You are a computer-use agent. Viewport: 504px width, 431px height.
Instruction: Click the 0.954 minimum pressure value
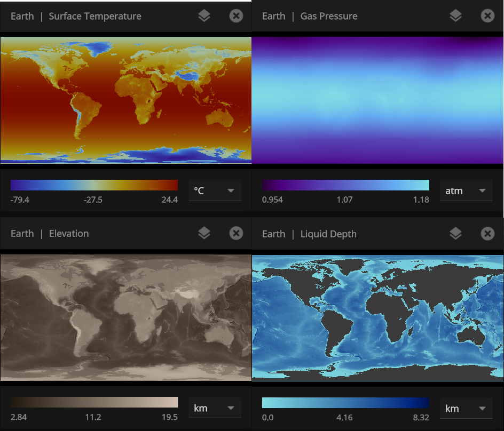click(273, 199)
